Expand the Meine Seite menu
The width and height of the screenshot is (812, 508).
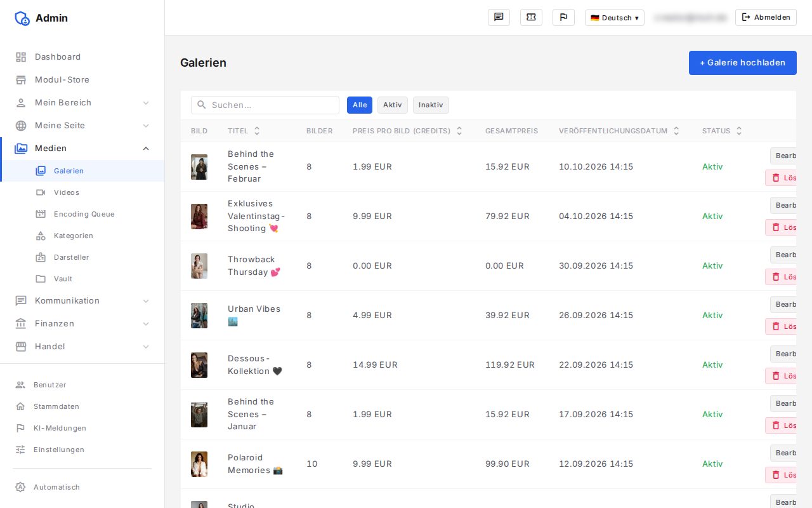tap(82, 125)
